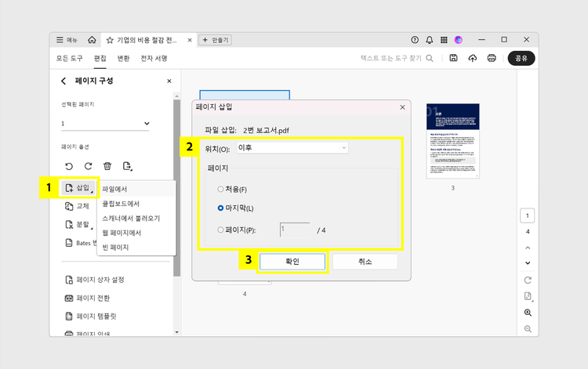The image size is (588, 369).
Task: Click the left panel scrollbar
Action: tap(176, 188)
